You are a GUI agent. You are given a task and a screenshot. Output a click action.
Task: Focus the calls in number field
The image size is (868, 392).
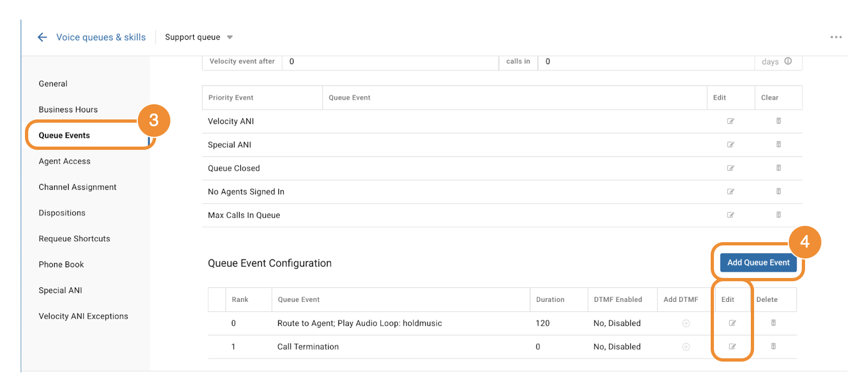click(646, 62)
